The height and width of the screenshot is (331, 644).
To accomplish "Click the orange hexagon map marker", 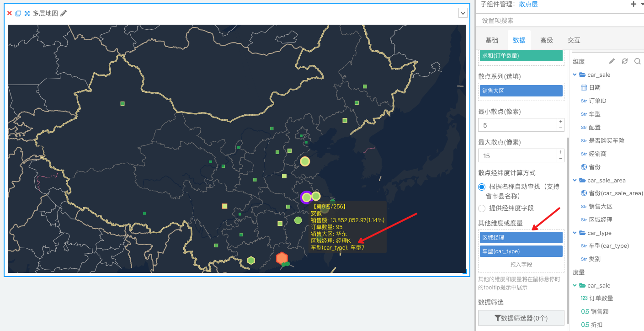I will click(282, 258).
